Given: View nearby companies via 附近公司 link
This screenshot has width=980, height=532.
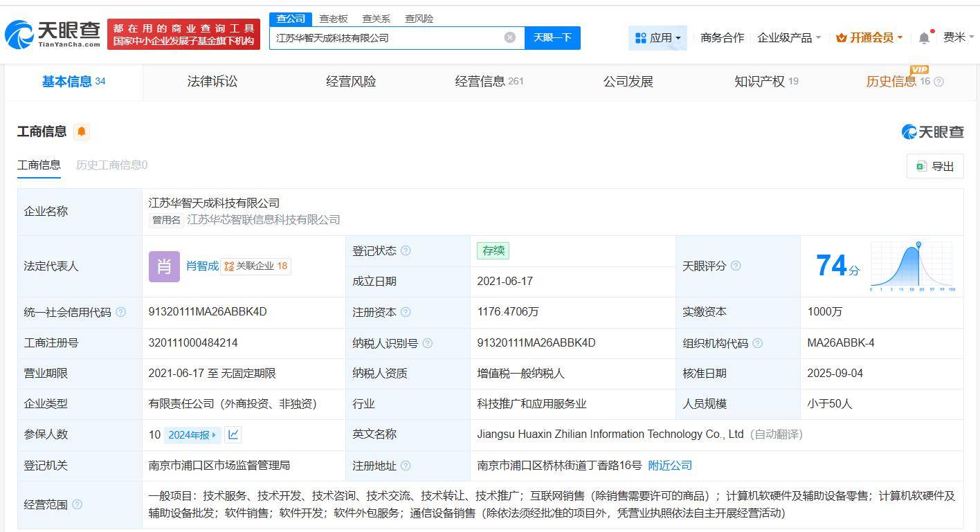Looking at the screenshot, I should click(669, 466).
